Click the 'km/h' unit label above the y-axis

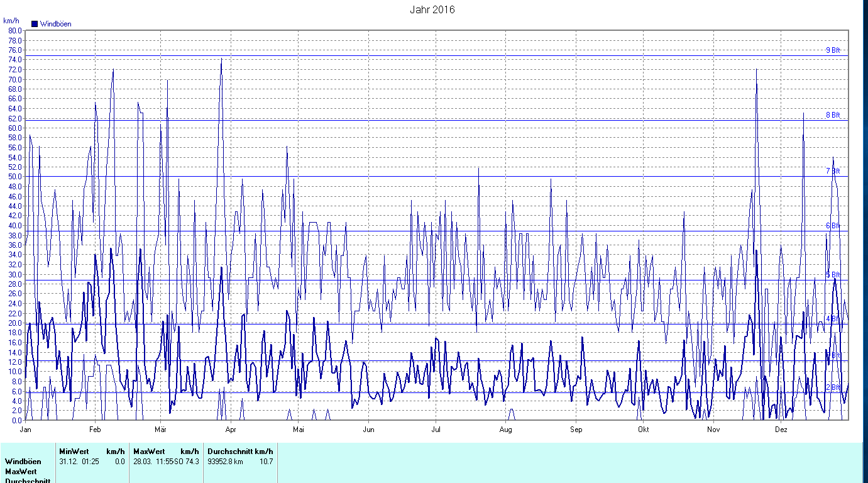[11, 21]
